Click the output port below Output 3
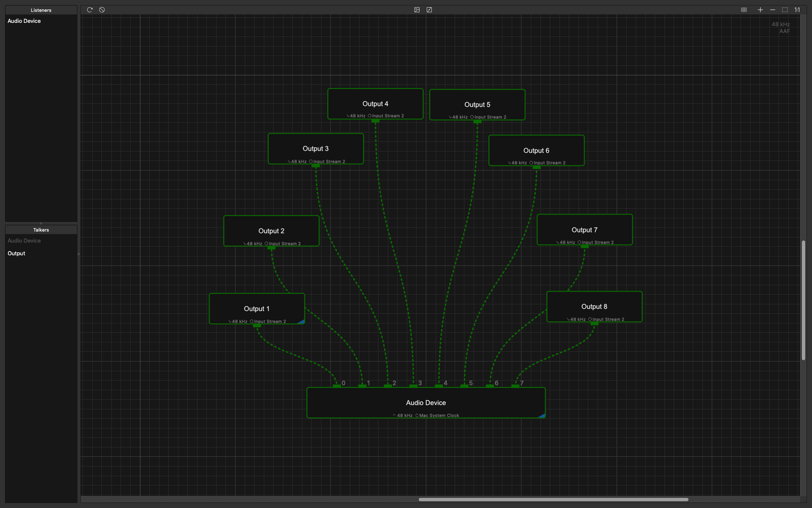 click(x=316, y=166)
